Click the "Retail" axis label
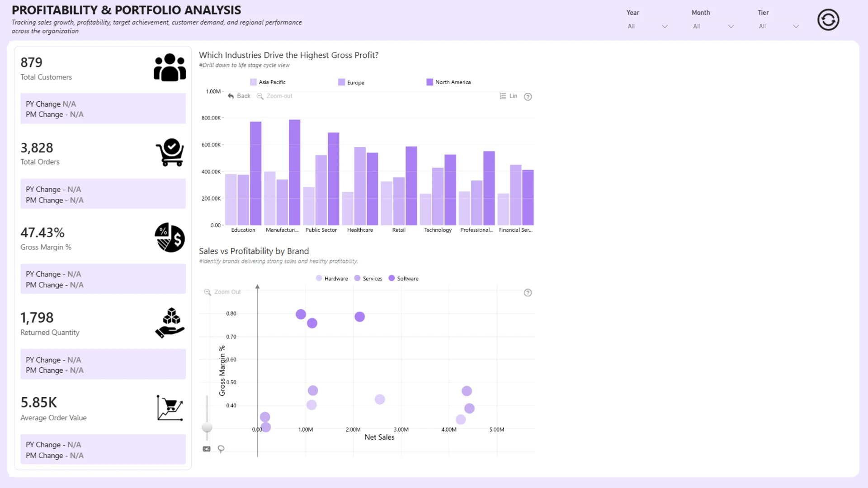Viewport: 868px width, 488px height. pyautogui.click(x=399, y=230)
